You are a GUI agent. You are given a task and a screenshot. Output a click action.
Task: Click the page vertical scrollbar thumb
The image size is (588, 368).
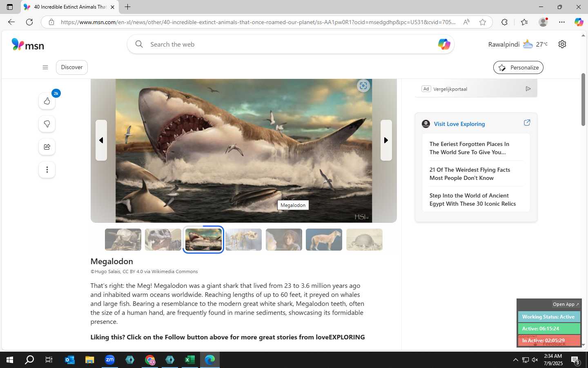[583, 100]
